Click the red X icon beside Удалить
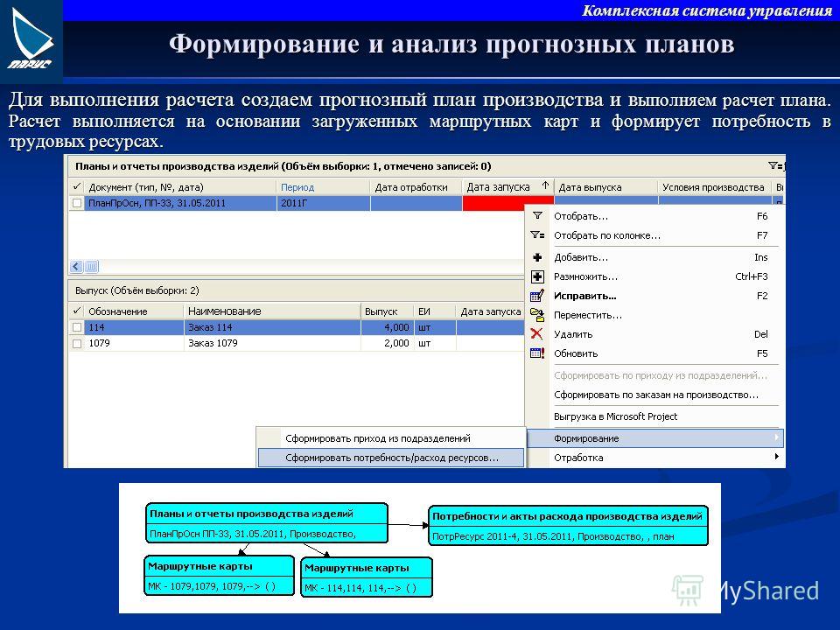 coord(536,334)
